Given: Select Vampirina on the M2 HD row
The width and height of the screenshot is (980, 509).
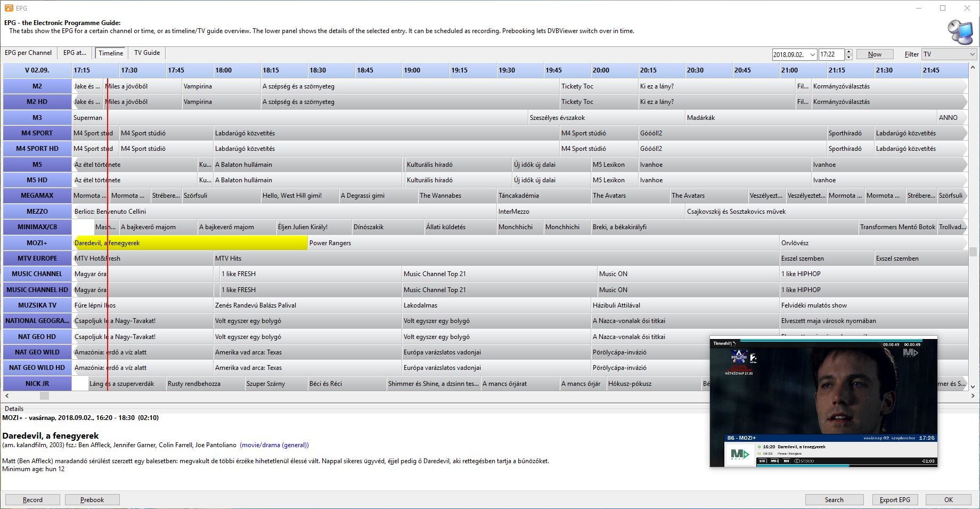Looking at the screenshot, I should pyautogui.click(x=221, y=102).
